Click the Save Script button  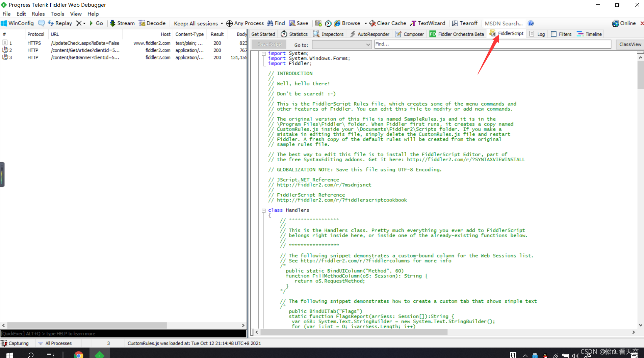(x=268, y=44)
